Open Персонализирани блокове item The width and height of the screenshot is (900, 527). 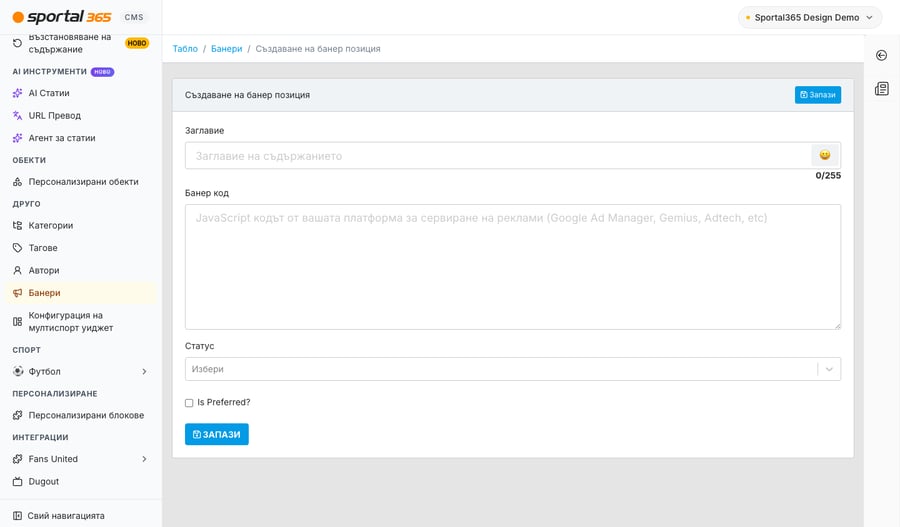point(80,415)
